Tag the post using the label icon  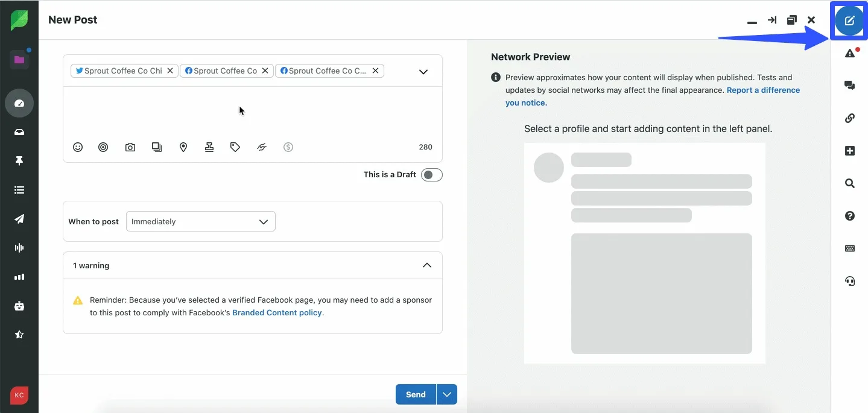235,147
